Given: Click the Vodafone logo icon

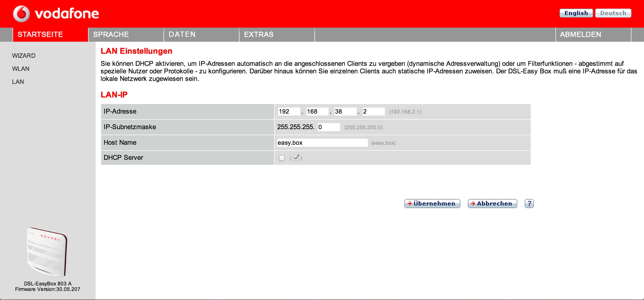Looking at the screenshot, I should (21, 14).
